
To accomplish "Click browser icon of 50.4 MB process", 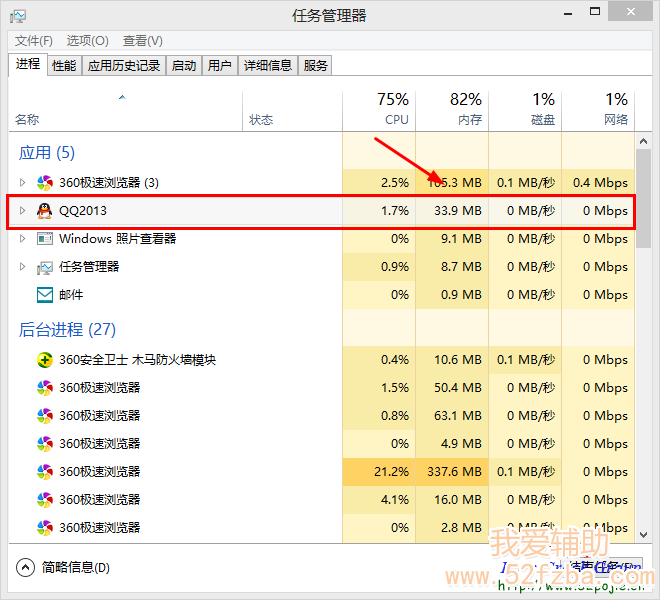I will pyautogui.click(x=45, y=388).
